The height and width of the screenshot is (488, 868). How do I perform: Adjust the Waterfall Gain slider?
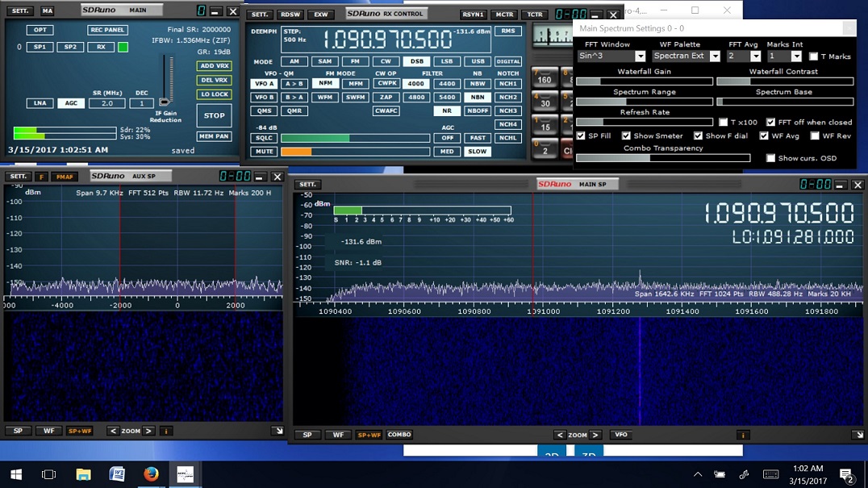[645, 81]
